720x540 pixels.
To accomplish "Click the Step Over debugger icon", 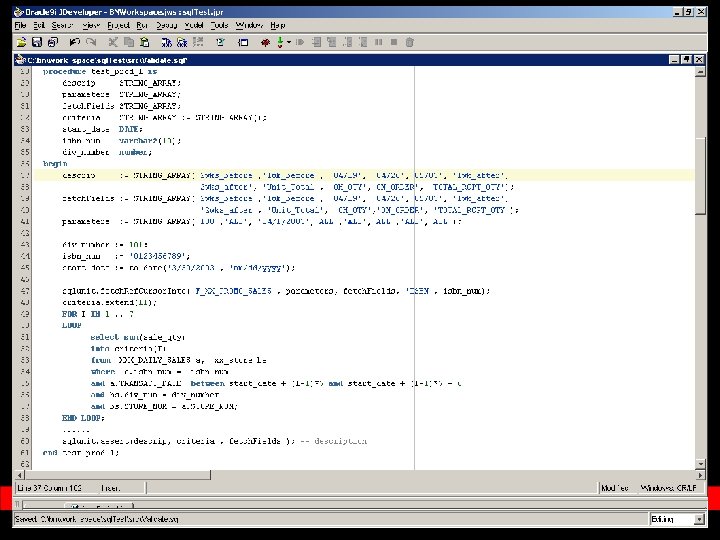I will (316, 42).
